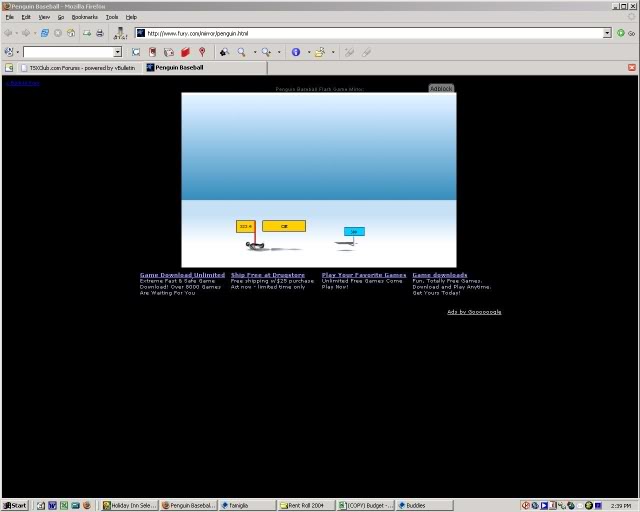Click the magnifier search icon
This screenshot has width=640, height=512.
(x=242, y=52)
